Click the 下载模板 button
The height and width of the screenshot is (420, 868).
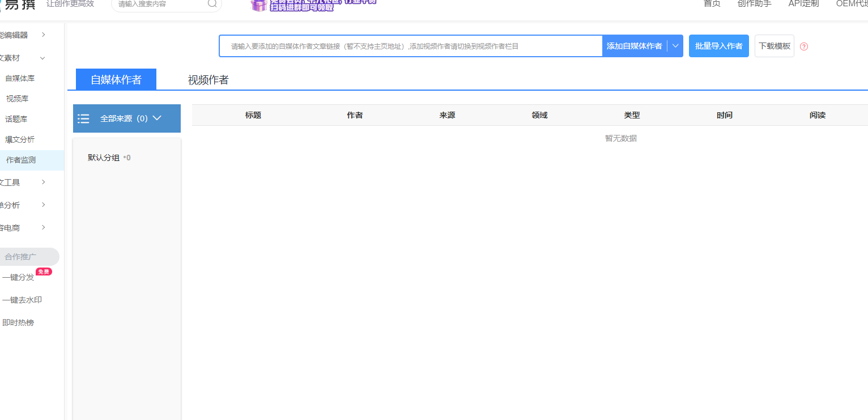click(774, 46)
